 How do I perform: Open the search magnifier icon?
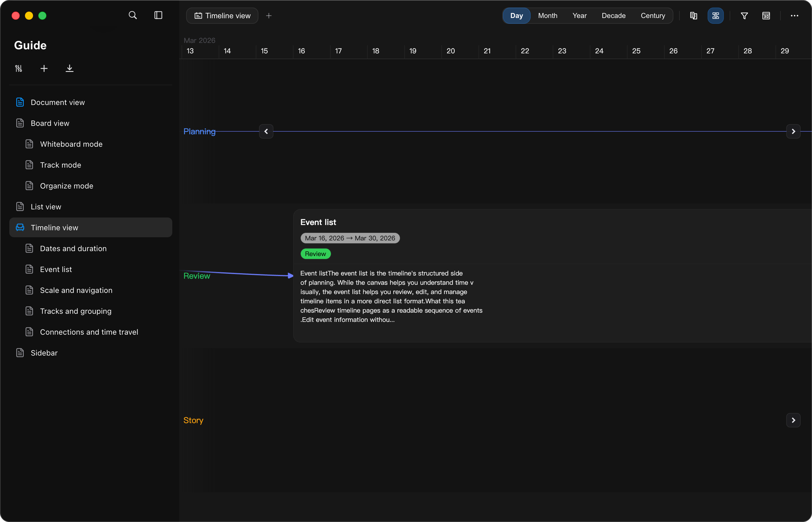pyautogui.click(x=133, y=15)
